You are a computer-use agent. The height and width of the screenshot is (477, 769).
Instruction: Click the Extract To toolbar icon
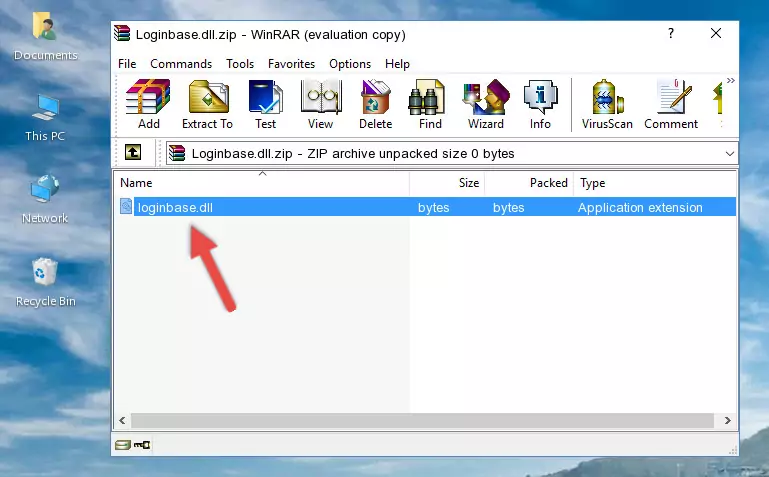[207, 105]
